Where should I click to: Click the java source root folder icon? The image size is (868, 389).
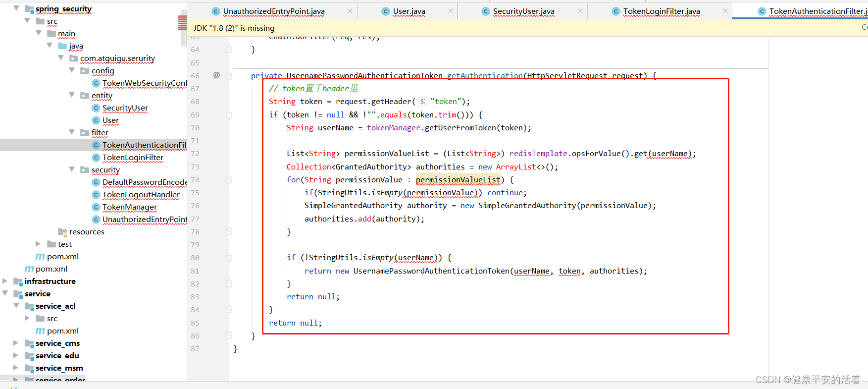pos(62,46)
